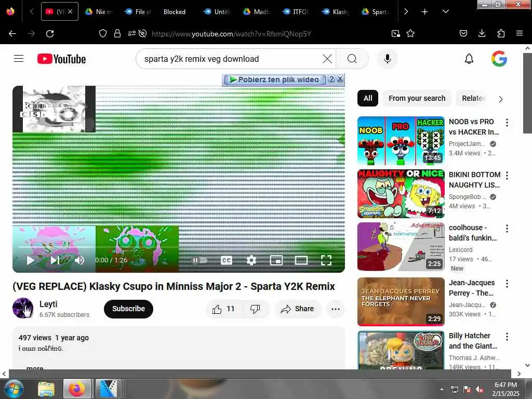Viewport: 532px width, 399px height.
Task: Go back one page in browser
Action: [12, 34]
